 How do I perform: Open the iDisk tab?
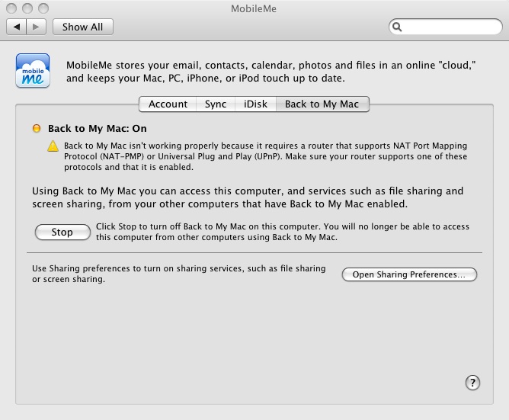pos(255,104)
